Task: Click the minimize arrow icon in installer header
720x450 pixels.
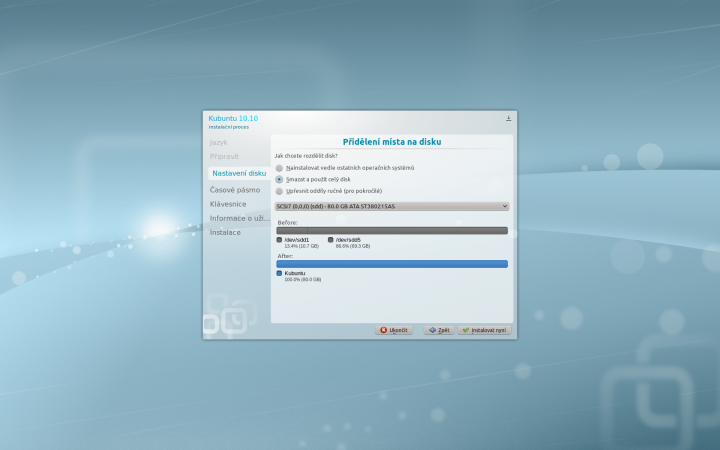Action: (508, 118)
